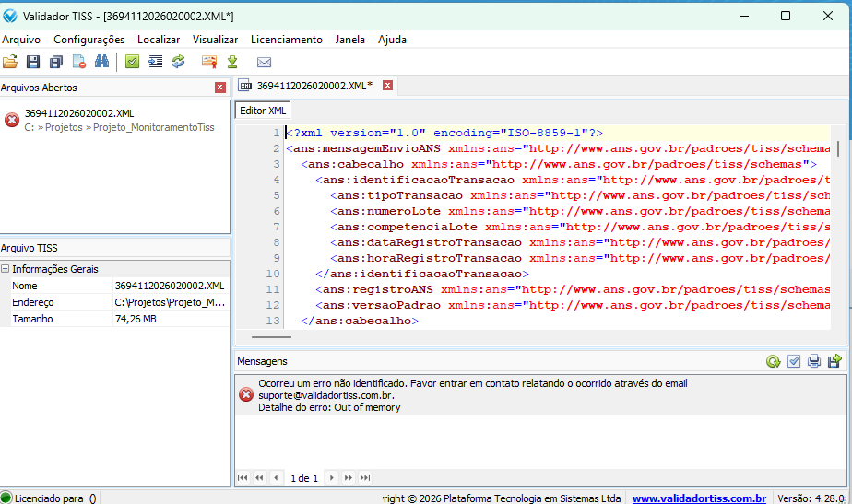This screenshot has width=852, height=504.
Task: Close the Arquivos Abertos panel
Action: tap(220, 88)
